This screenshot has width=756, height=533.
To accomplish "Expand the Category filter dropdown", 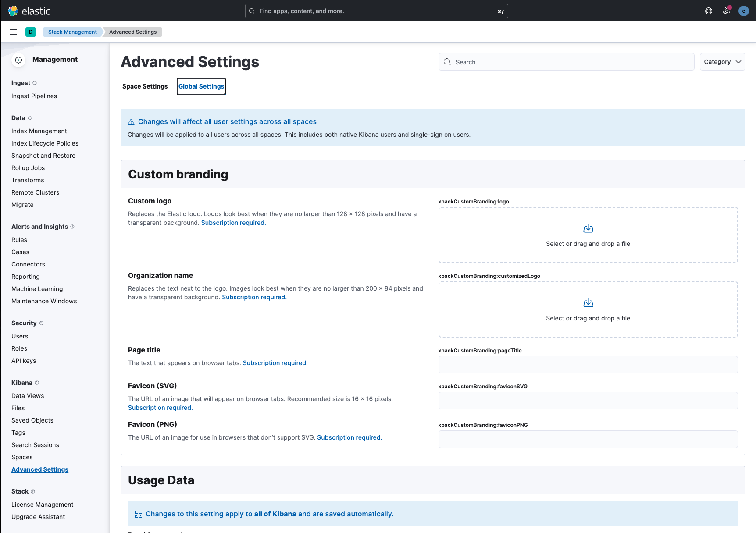I will click(722, 62).
